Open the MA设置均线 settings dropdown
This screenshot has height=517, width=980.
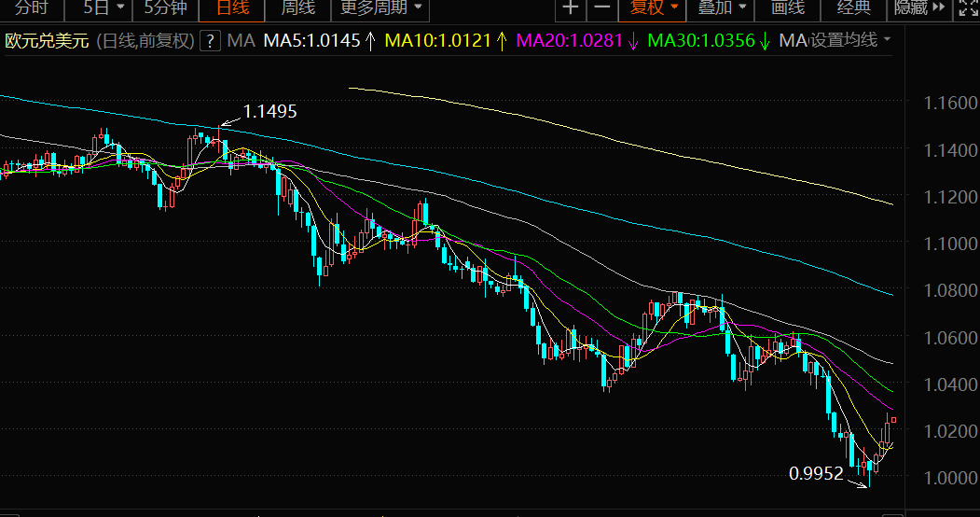(834, 41)
